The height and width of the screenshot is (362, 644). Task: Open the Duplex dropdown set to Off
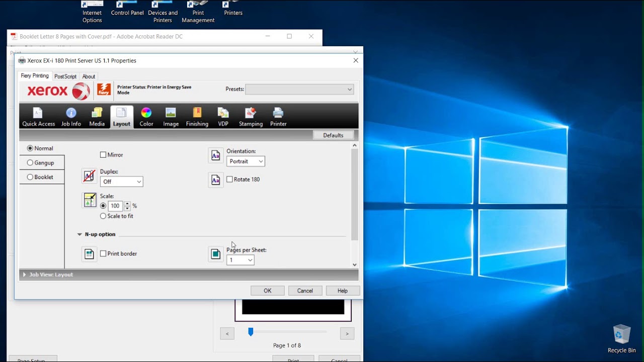(x=121, y=182)
